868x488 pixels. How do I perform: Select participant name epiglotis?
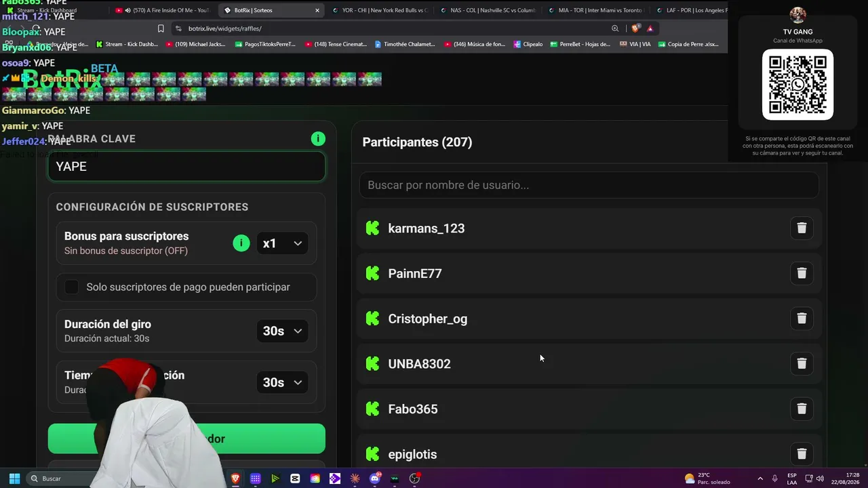(412, 454)
